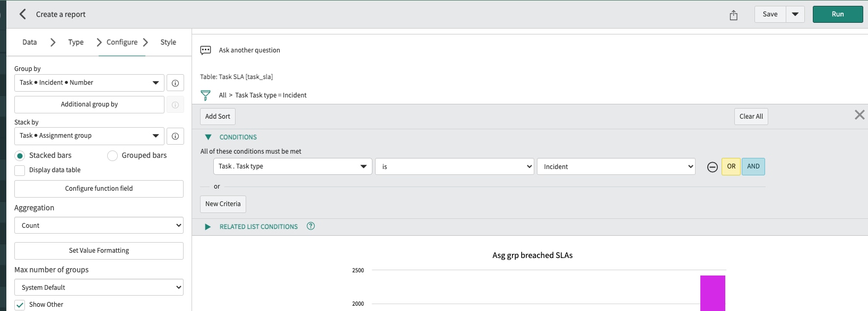868x311 pixels.
Task: Click Set Value Formatting
Action: click(x=99, y=251)
